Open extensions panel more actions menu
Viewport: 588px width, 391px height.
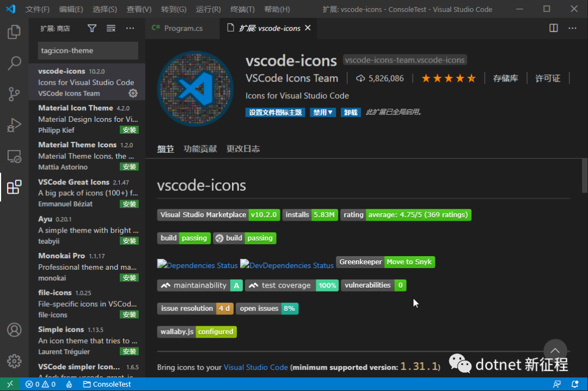130,28
